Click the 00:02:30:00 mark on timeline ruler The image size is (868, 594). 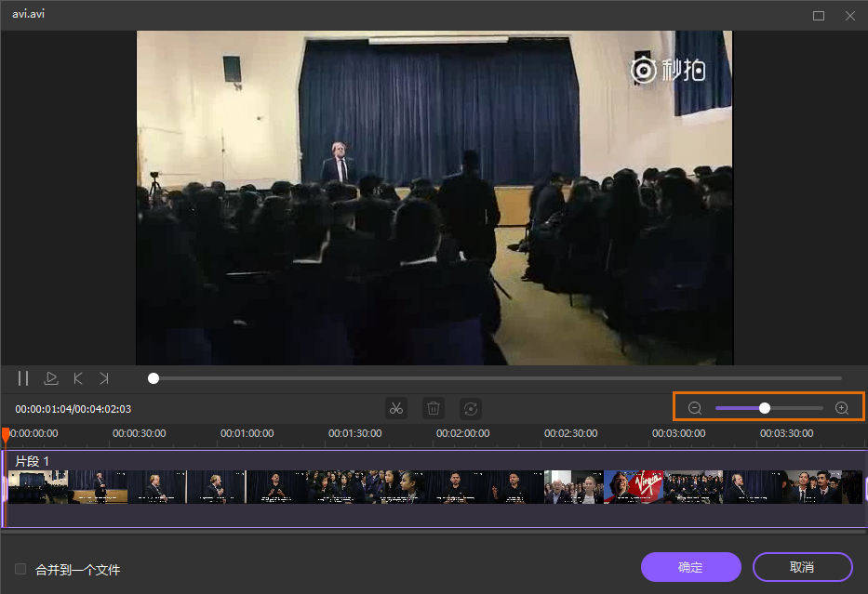pyautogui.click(x=570, y=433)
